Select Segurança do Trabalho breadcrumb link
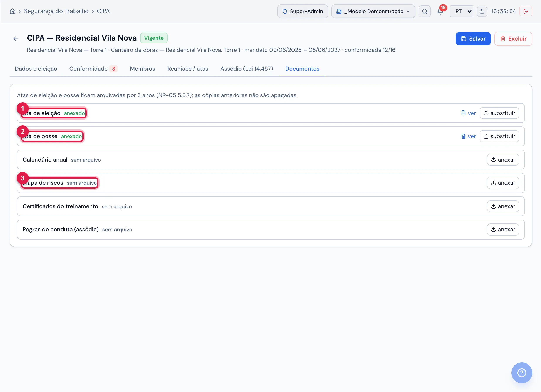This screenshot has width=541, height=392. [56, 11]
